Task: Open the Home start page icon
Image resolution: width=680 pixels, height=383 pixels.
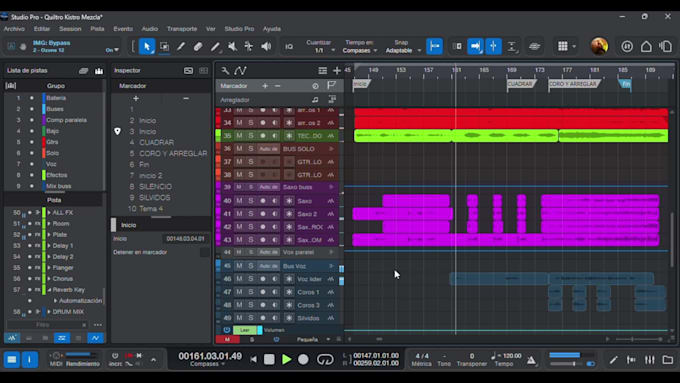Action: click(x=646, y=46)
